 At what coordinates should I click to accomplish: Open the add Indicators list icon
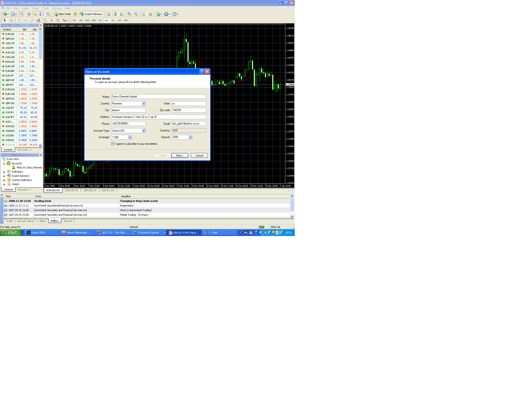point(159,14)
